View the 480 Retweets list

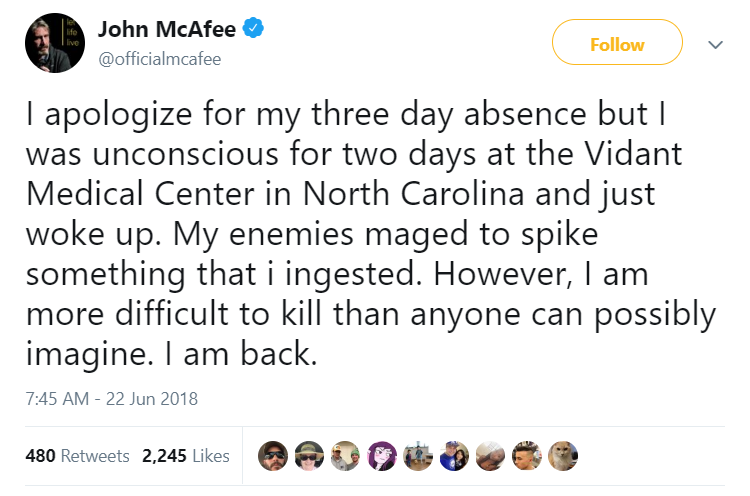(x=77, y=456)
